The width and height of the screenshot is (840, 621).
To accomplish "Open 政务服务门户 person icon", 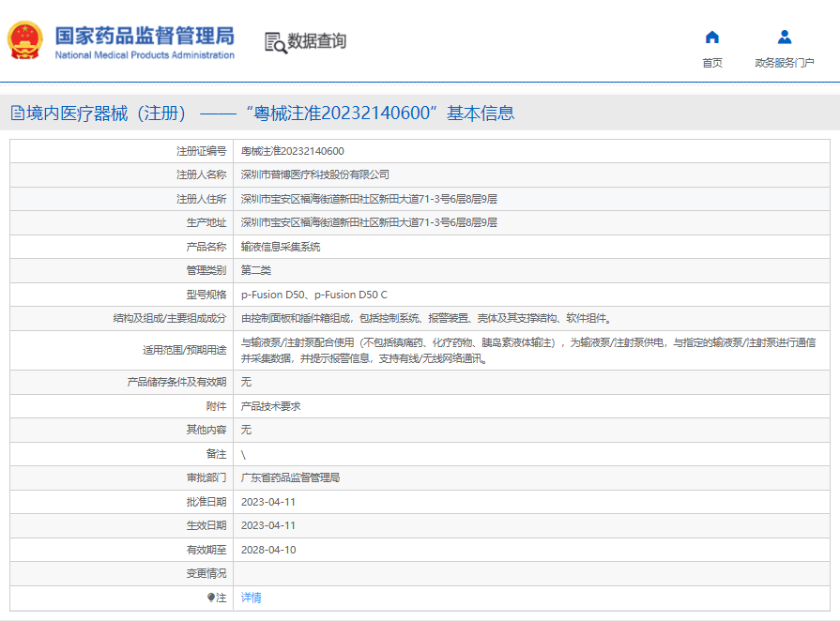I will (785, 37).
